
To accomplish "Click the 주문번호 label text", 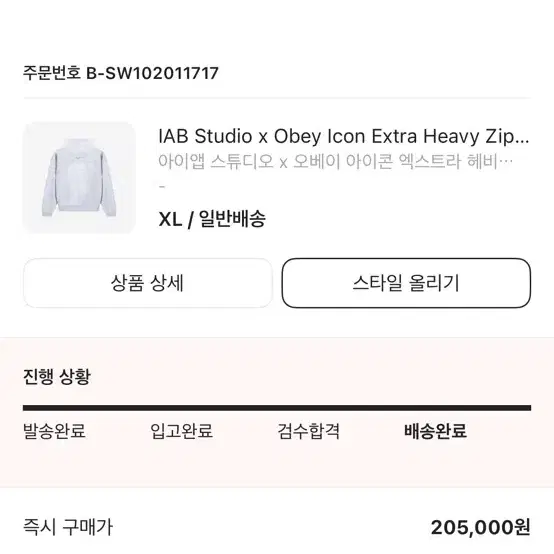I will [x=52, y=73].
